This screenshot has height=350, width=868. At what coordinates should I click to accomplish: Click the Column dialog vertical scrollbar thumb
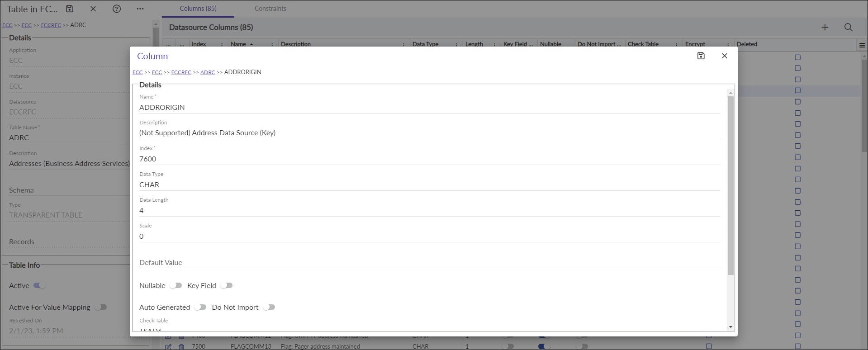tap(730, 185)
